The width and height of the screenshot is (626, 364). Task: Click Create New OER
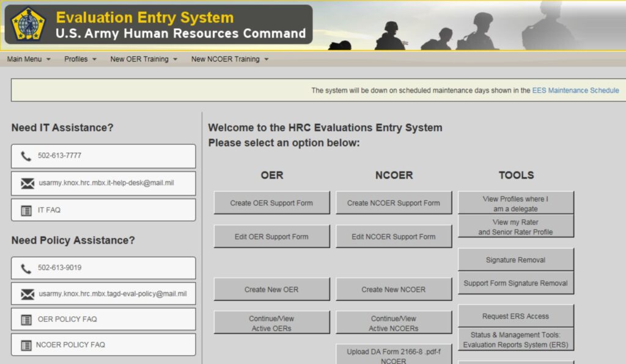(271, 289)
